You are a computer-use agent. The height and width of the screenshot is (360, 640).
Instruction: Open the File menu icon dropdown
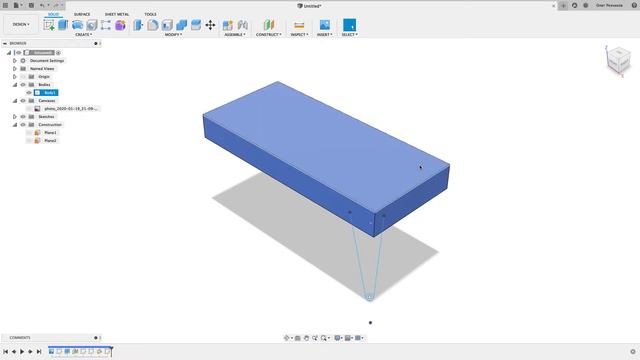(x=18, y=5)
